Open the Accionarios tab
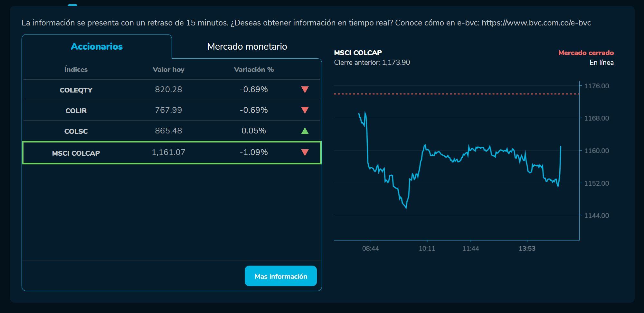This screenshot has height=313, width=644. (97, 46)
